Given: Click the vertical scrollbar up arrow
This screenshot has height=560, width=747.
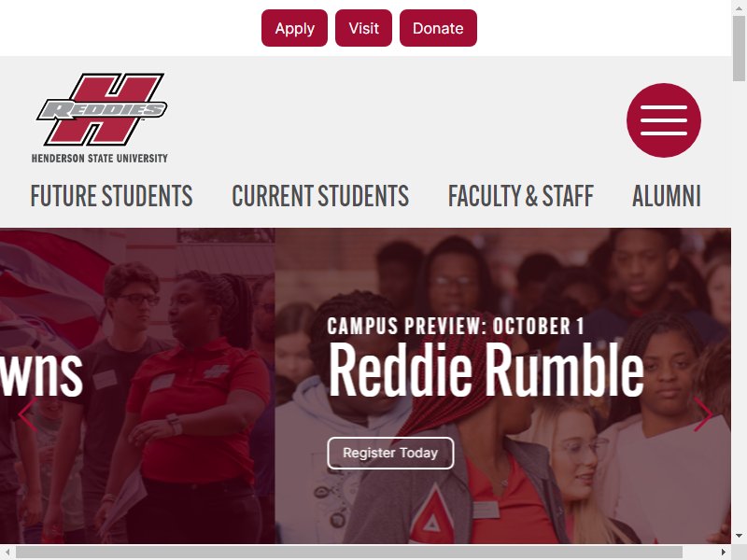Looking at the screenshot, I should [739, 7].
